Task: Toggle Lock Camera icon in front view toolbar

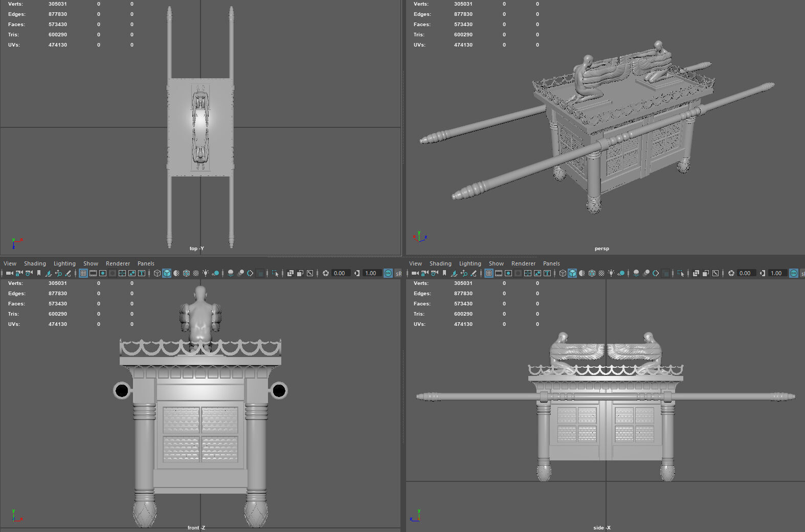Action: tap(19, 273)
